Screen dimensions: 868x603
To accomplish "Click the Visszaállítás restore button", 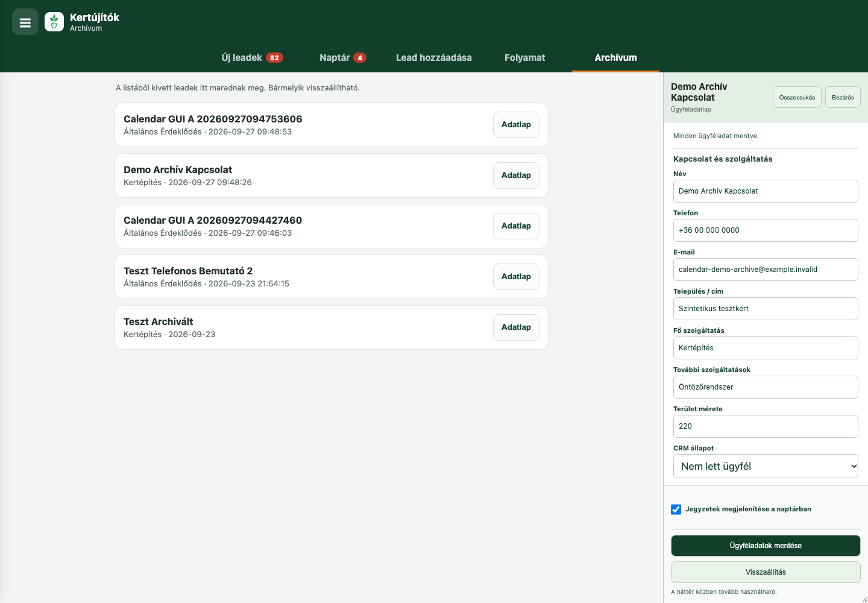I will click(x=766, y=572).
